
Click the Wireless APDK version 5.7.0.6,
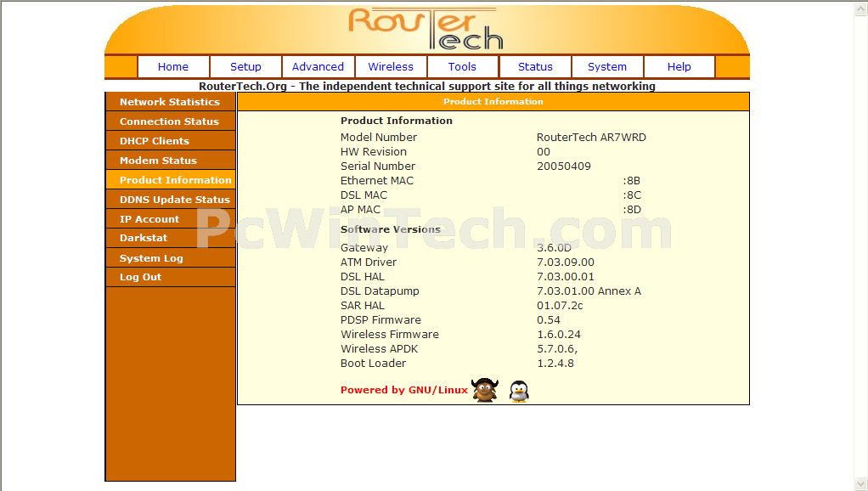(557, 349)
